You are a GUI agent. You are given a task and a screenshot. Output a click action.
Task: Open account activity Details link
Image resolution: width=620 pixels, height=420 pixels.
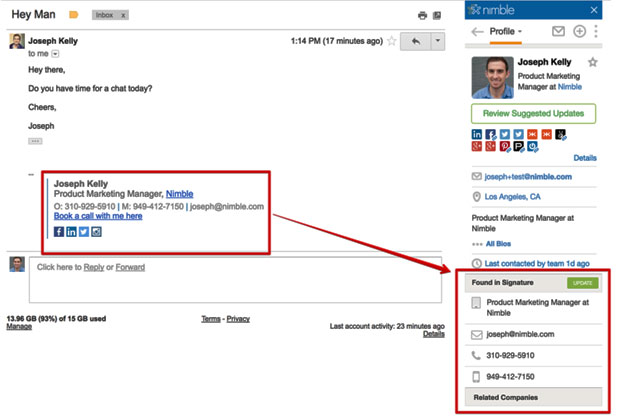(434, 334)
